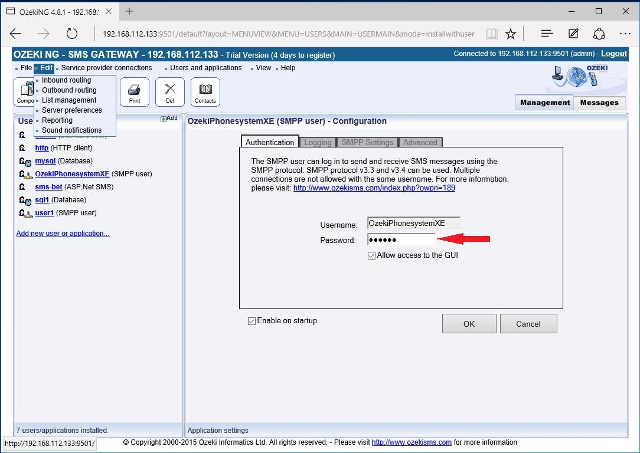Toggle Enable on startup checkbox
The width and height of the screenshot is (640, 453).
pyautogui.click(x=252, y=321)
